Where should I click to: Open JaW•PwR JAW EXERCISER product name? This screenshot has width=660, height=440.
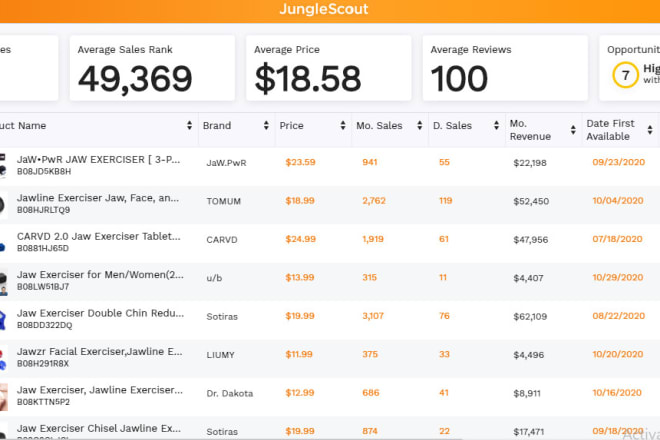pos(98,160)
